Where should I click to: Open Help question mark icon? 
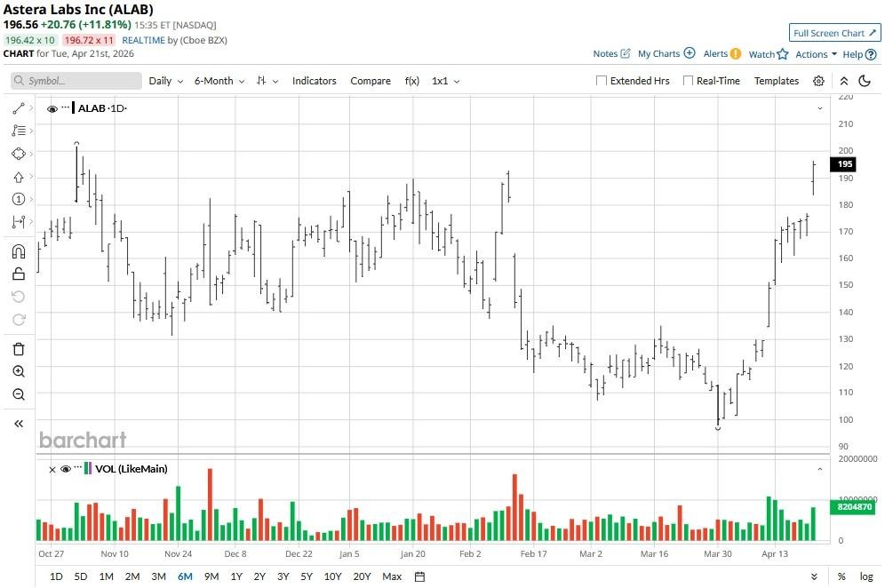871,55
